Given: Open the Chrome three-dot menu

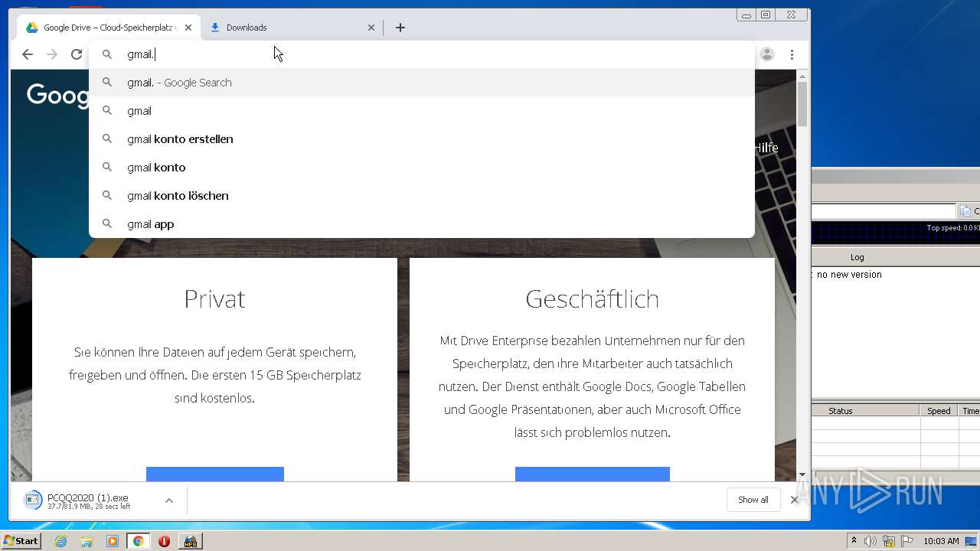Looking at the screenshot, I should click(792, 54).
